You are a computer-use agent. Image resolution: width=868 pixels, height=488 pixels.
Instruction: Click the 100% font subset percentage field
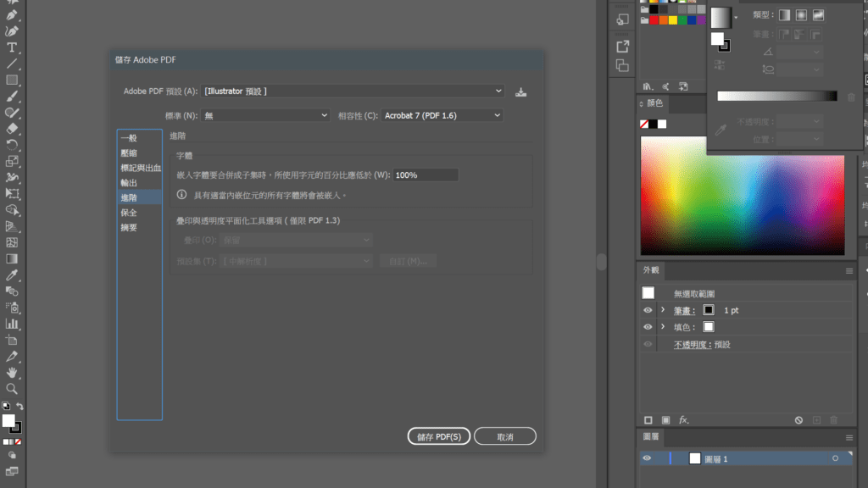coord(426,175)
